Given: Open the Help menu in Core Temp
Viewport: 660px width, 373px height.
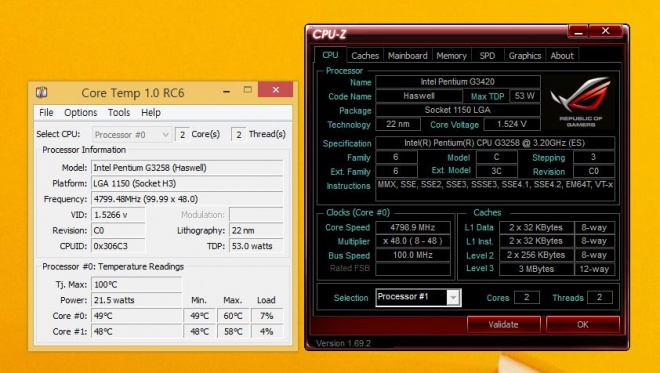Looking at the screenshot, I should pyautogui.click(x=151, y=112).
